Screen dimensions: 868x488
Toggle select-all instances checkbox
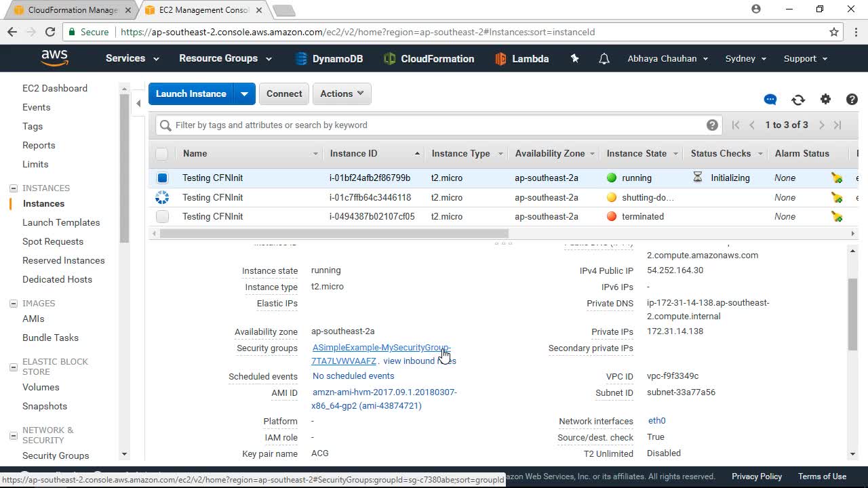(161, 154)
